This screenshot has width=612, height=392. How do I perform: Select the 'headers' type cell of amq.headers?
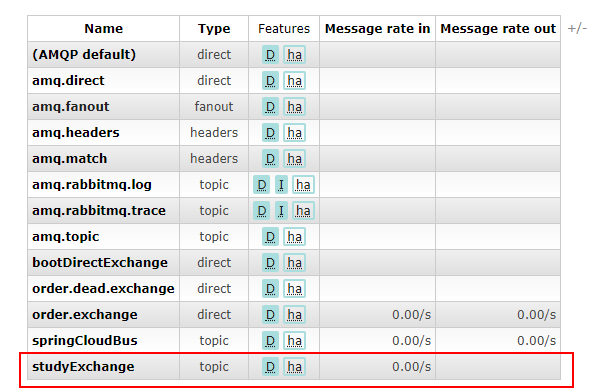tap(214, 133)
